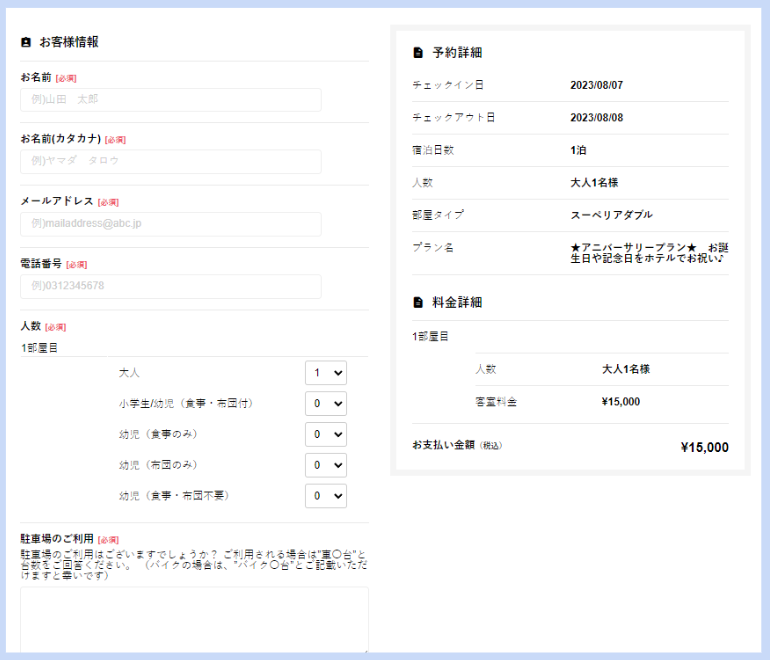The image size is (770, 660).
Task: Click the 宿泊日数 value 1泊
Action: click(x=579, y=150)
